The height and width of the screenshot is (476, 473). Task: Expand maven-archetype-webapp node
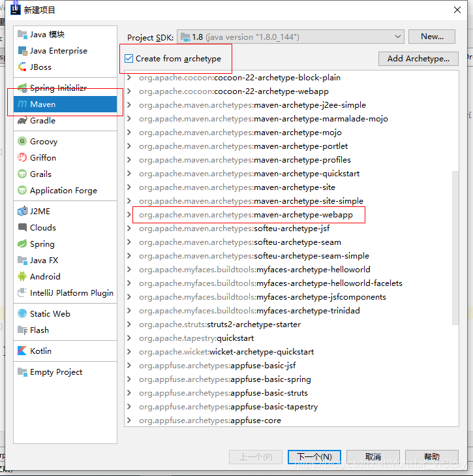click(129, 215)
